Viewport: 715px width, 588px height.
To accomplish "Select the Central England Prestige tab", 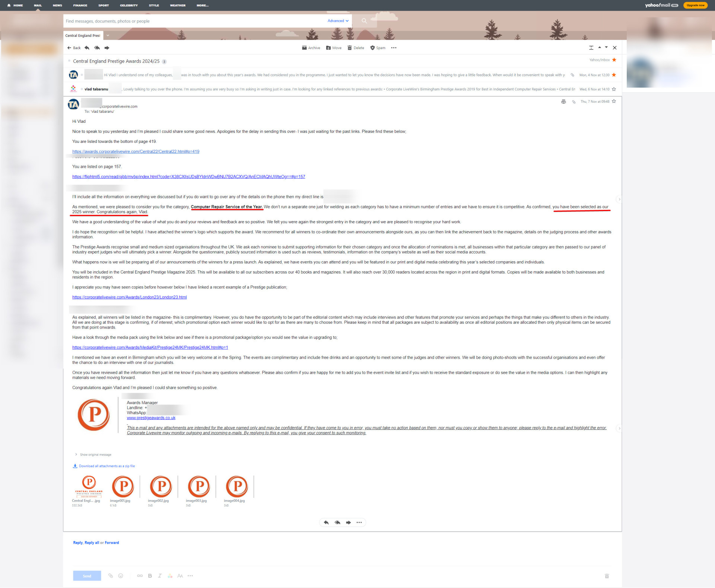I will (x=83, y=36).
